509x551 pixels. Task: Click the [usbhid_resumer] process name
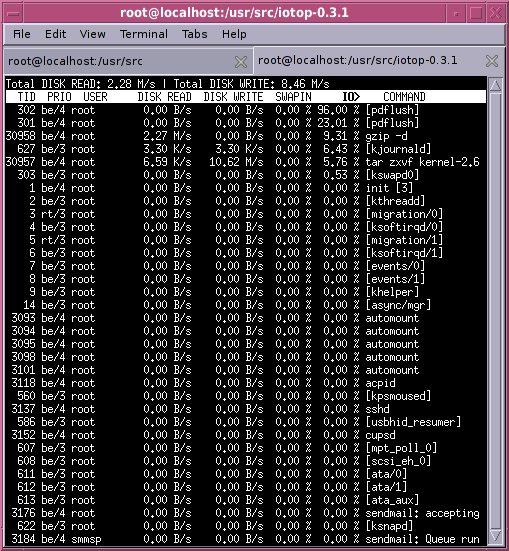(413, 422)
